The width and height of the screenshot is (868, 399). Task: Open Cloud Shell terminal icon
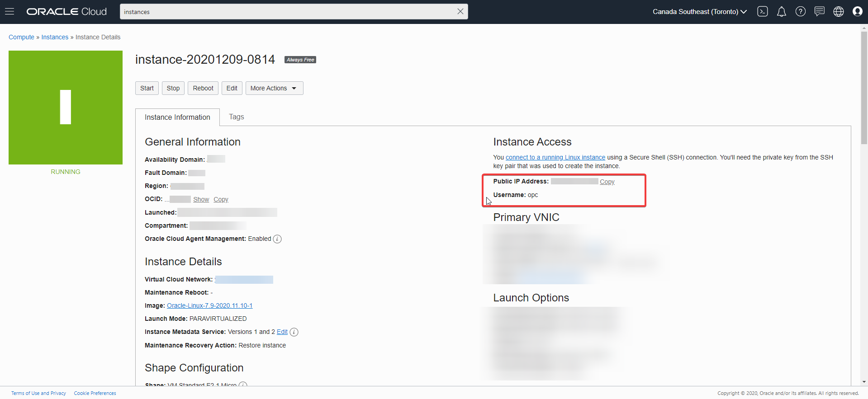(x=763, y=12)
